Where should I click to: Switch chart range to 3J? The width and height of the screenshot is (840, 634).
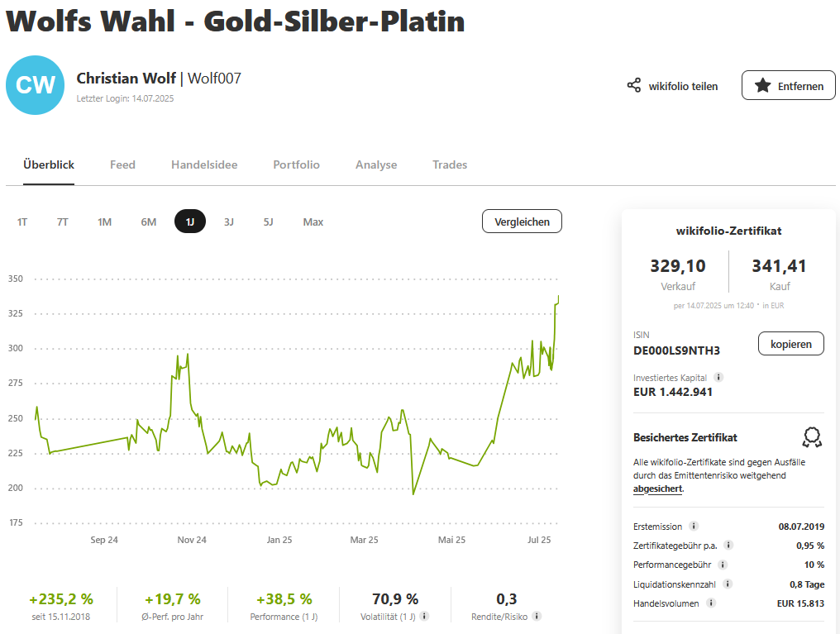click(x=229, y=222)
